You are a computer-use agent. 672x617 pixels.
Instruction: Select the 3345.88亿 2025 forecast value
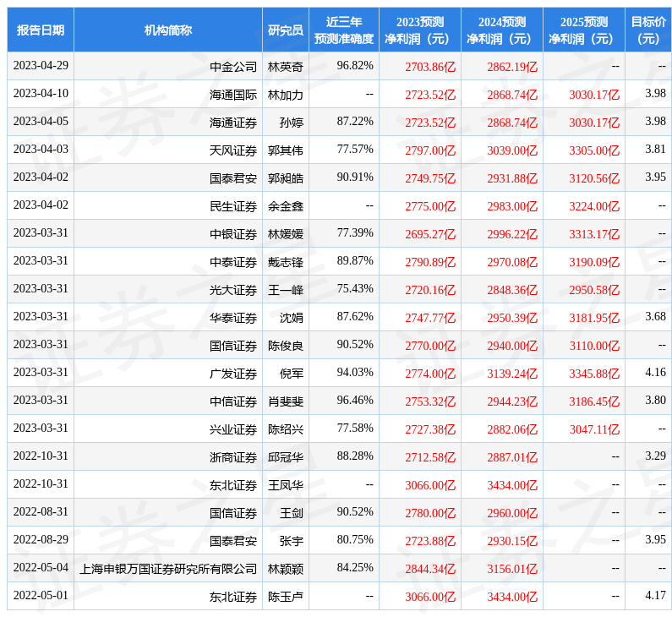pyautogui.click(x=595, y=373)
